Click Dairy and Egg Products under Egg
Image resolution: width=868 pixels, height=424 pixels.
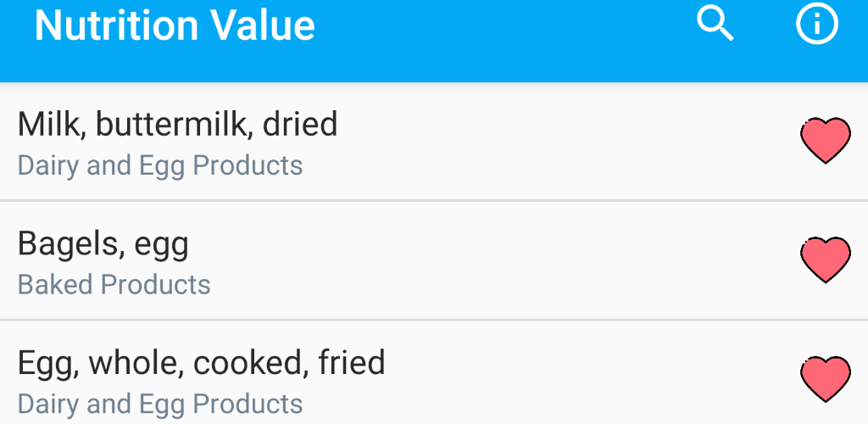pyautogui.click(x=160, y=404)
